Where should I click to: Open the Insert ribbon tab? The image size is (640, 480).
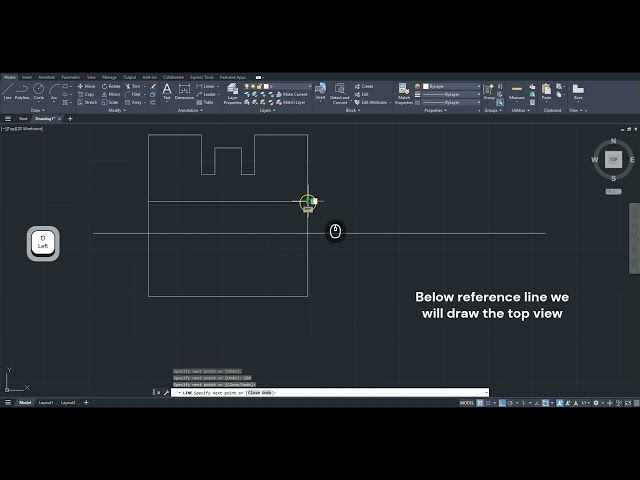point(27,77)
